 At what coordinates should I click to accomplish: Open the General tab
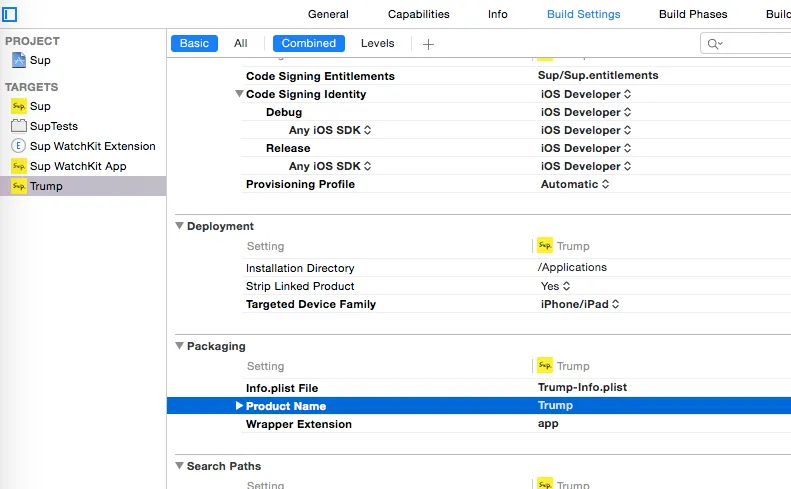pyautogui.click(x=328, y=14)
